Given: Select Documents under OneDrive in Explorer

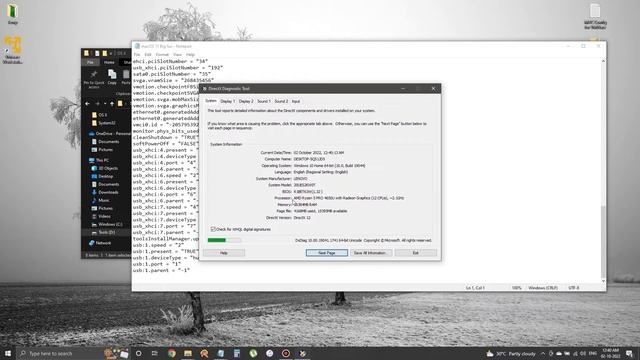Looking at the screenshot, I should tap(106, 142).
